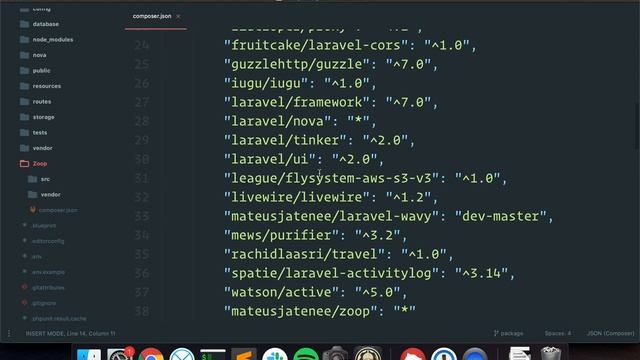Expand the top-level vendor folder
This screenshot has height=360, width=640.
point(42,148)
